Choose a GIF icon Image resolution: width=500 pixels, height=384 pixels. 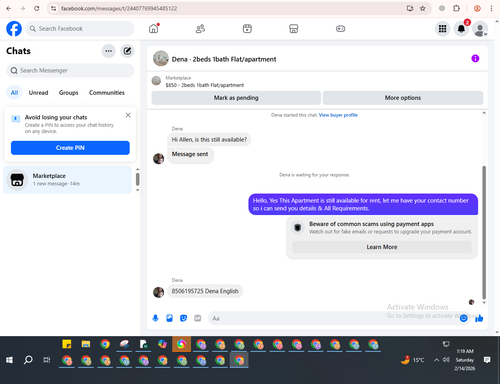click(x=198, y=318)
